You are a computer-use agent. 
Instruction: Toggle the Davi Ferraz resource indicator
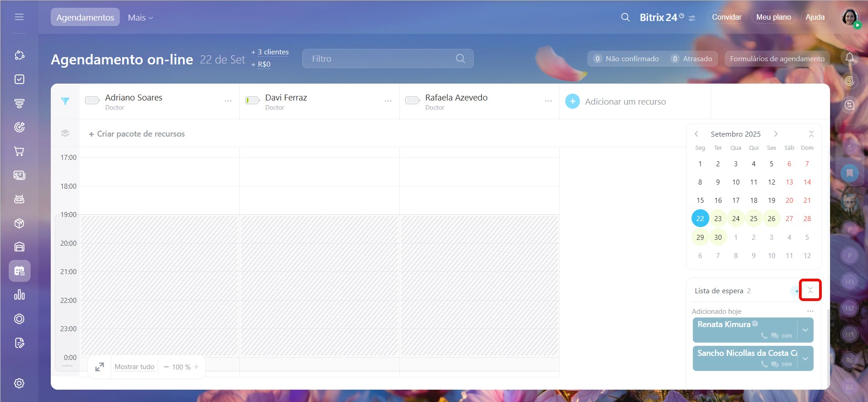[x=252, y=100]
